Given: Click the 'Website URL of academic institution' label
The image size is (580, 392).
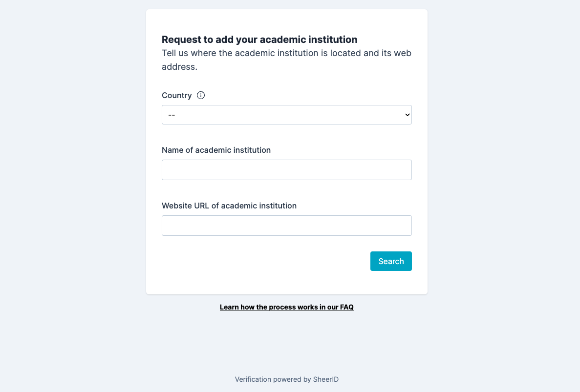Looking at the screenshot, I should [229, 206].
